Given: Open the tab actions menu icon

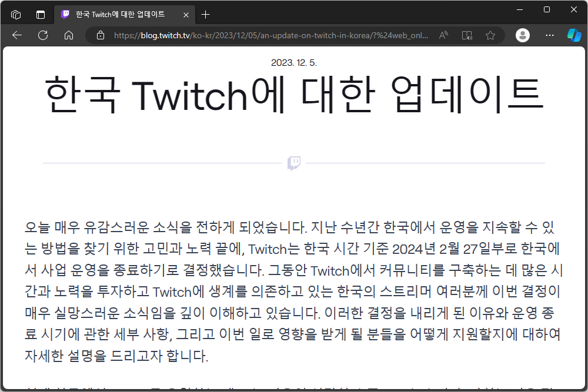Looking at the screenshot, I should (x=41, y=15).
